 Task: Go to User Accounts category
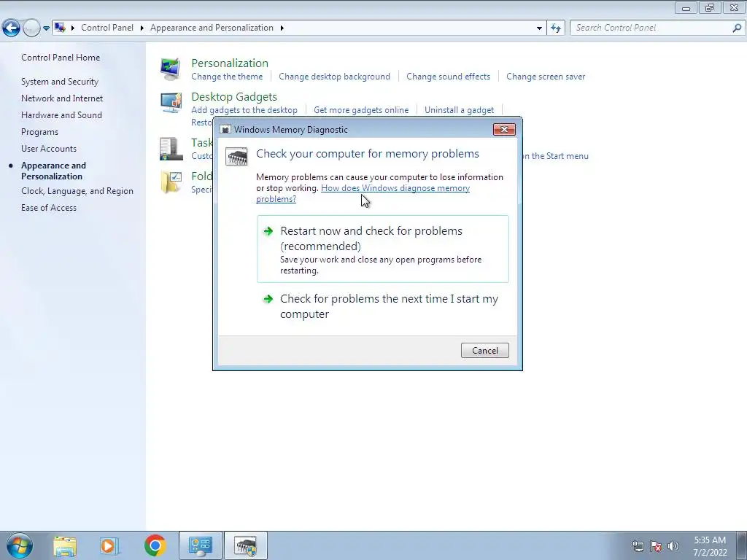49,149
